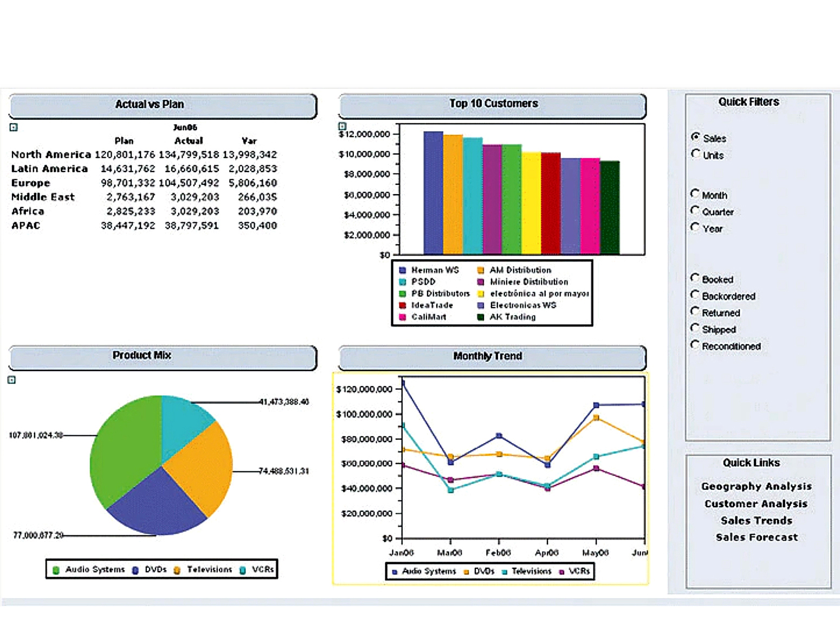Click the VCRs trend legend marker
Screen dimensions: 840x641
click(x=561, y=572)
